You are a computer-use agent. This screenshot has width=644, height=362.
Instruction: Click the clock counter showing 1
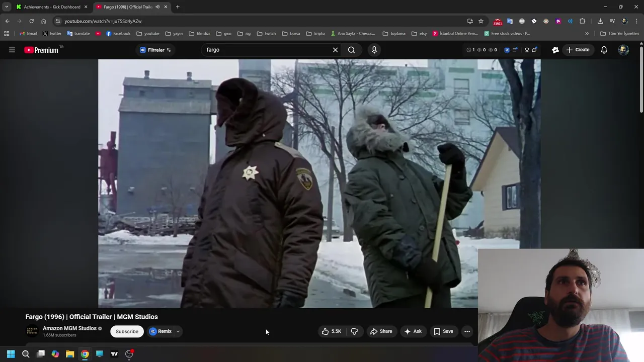470,50
